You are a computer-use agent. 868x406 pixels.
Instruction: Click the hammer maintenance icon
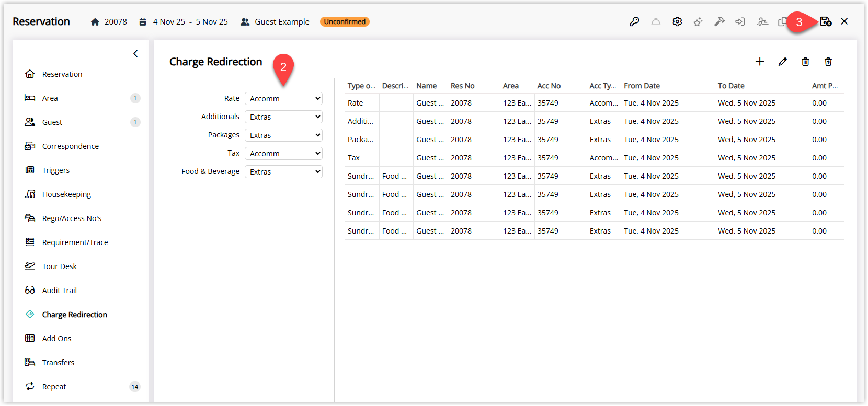(719, 21)
